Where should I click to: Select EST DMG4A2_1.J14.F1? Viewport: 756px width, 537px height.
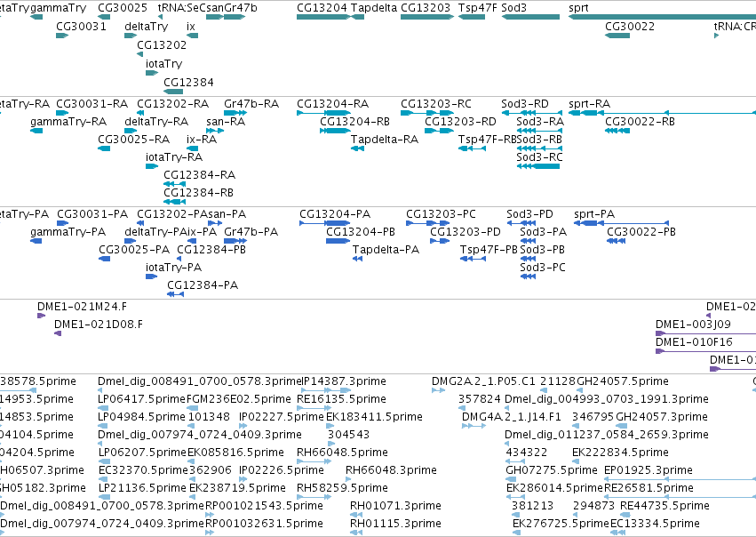coord(511,417)
